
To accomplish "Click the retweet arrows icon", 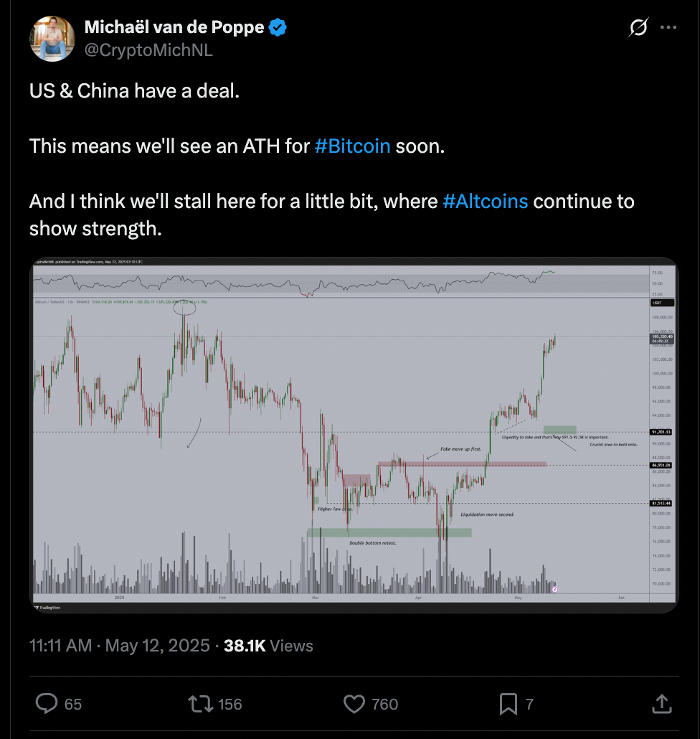I will [x=200, y=704].
